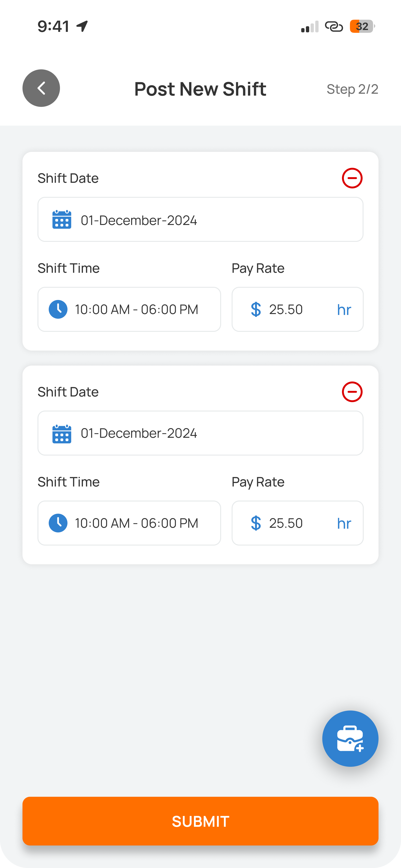Tap the battery indicator in status bar
Image resolution: width=401 pixels, height=868 pixels.
tap(362, 26)
